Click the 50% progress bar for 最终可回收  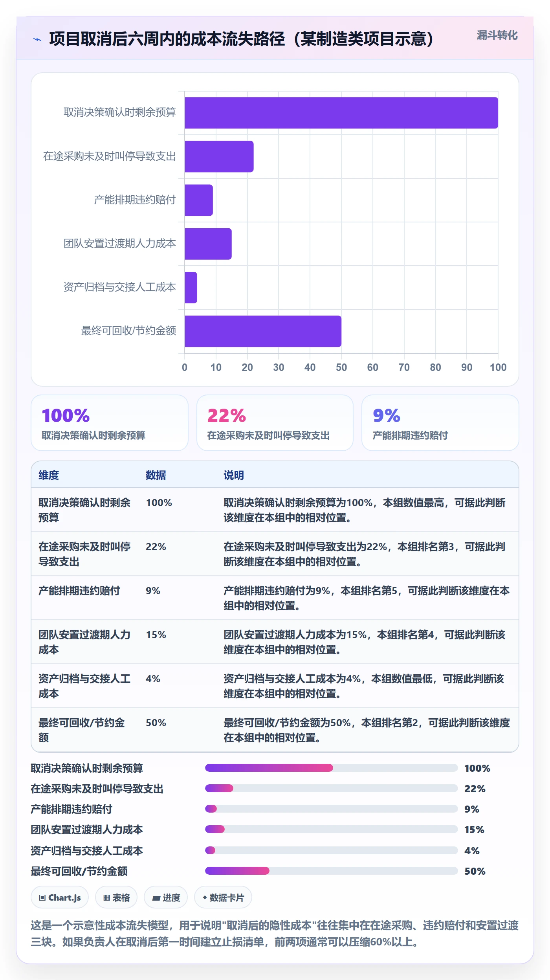click(x=332, y=871)
